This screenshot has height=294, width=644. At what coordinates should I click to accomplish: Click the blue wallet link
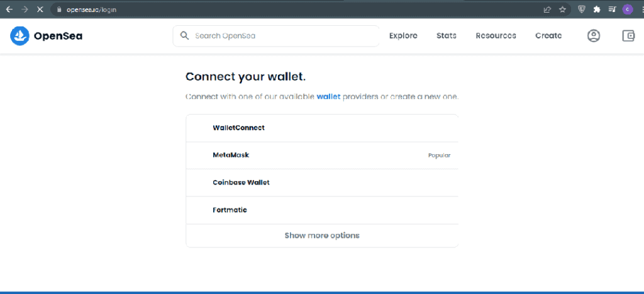pyautogui.click(x=328, y=97)
